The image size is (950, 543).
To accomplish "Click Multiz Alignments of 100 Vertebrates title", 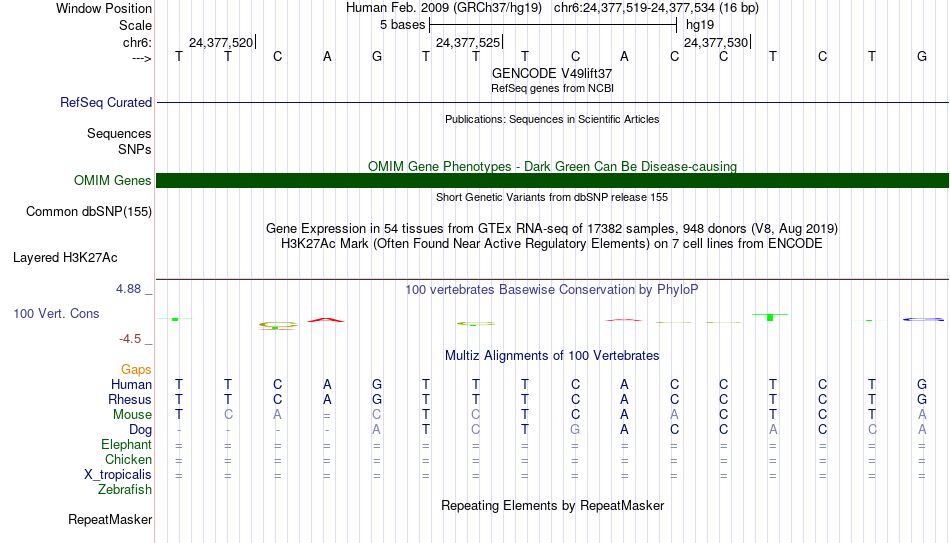I will (552, 356).
